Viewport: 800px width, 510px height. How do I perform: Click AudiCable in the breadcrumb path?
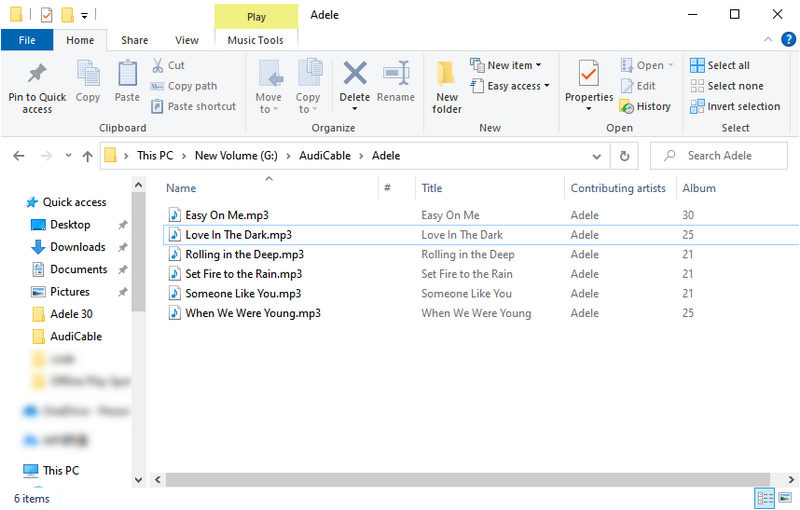(x=324, y=156)
